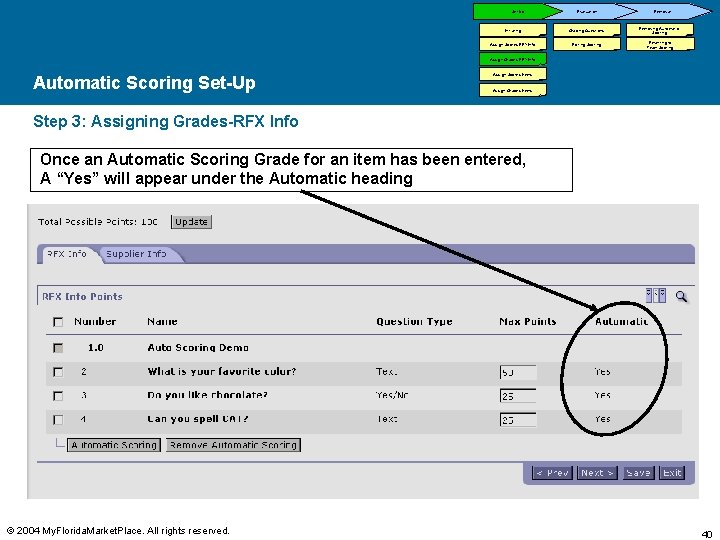Click the Automatic column header
720x540 pixels.
(x=622, y=321)
